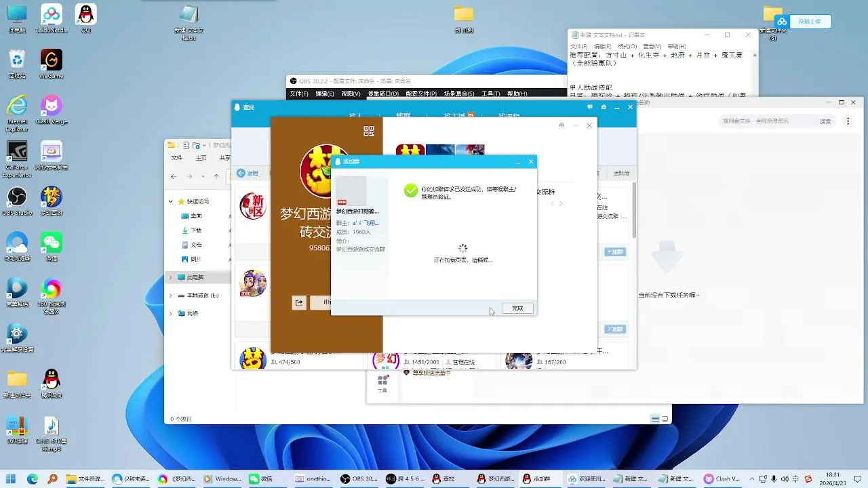Open the BaiduNetdisk desktop icon
The height and width of the screenshot is (488, 868).
[52, 18]
